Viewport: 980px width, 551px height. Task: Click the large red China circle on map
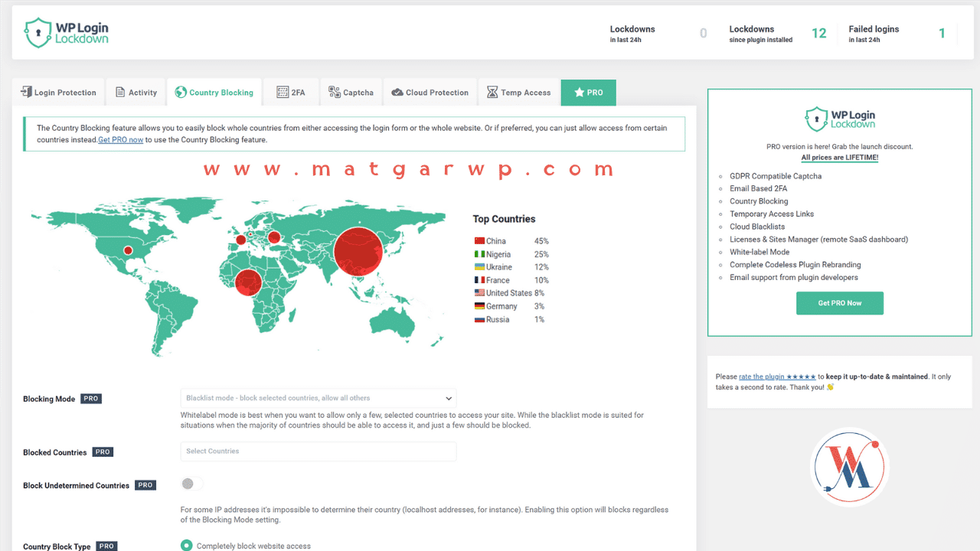(x=358, y=252)
